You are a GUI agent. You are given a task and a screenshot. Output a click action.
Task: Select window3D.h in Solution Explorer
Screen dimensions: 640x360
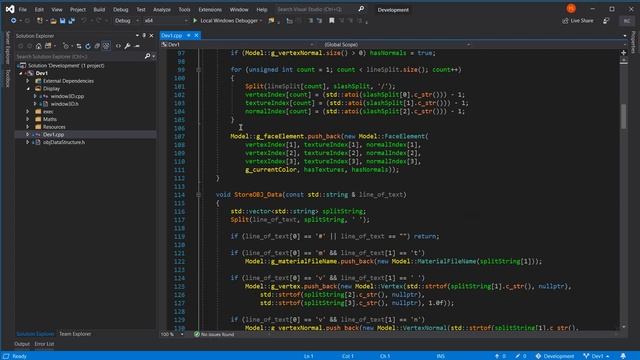point(64,104)
